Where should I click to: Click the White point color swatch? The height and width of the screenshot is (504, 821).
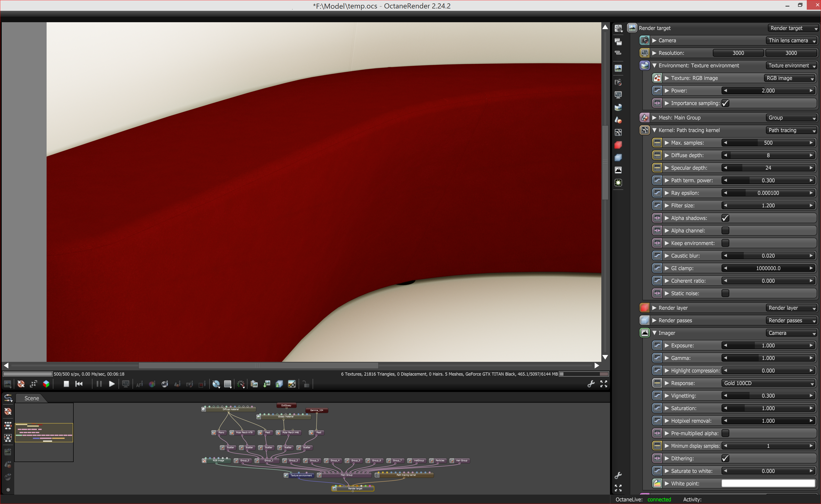(x=768, y=484)
